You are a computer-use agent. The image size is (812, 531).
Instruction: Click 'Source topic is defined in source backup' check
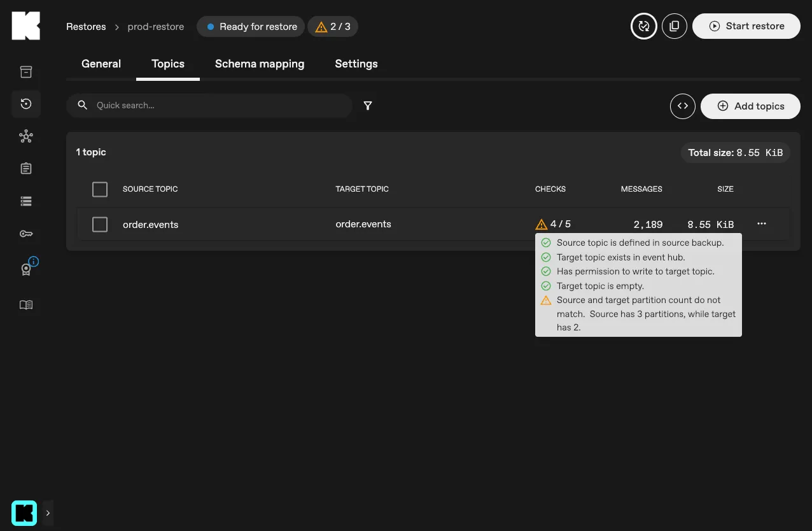click(640, 243)
